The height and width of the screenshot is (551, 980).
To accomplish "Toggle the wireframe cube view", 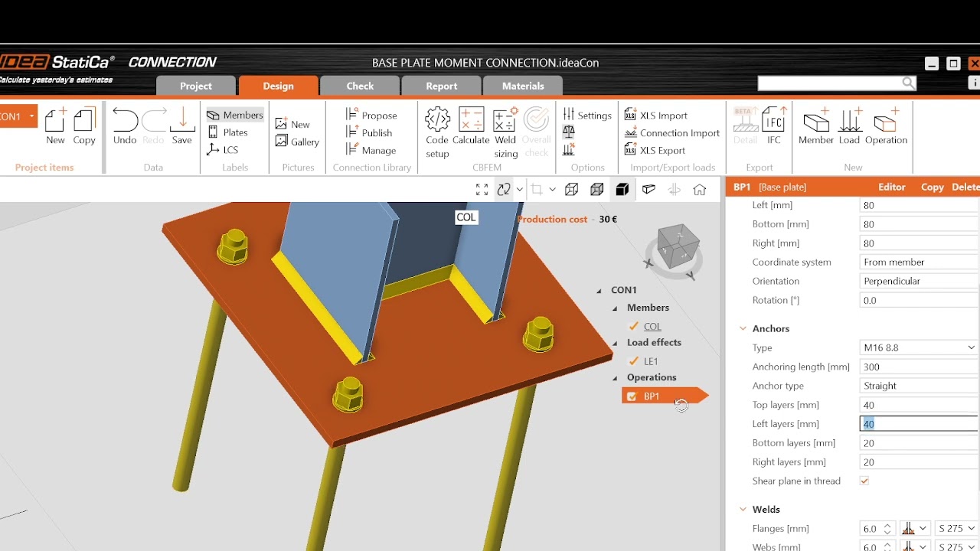I will tap(571, 190).
